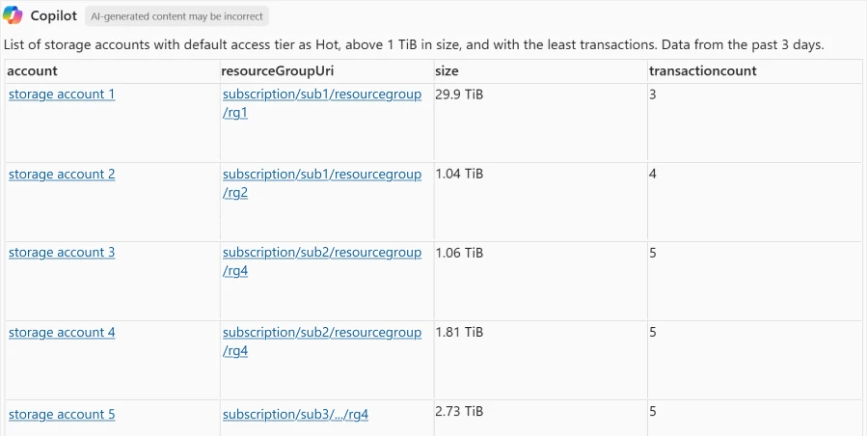Click transaction count cell showing 3
This screenshot has height=436, width=868.
[x=653, y=95]
